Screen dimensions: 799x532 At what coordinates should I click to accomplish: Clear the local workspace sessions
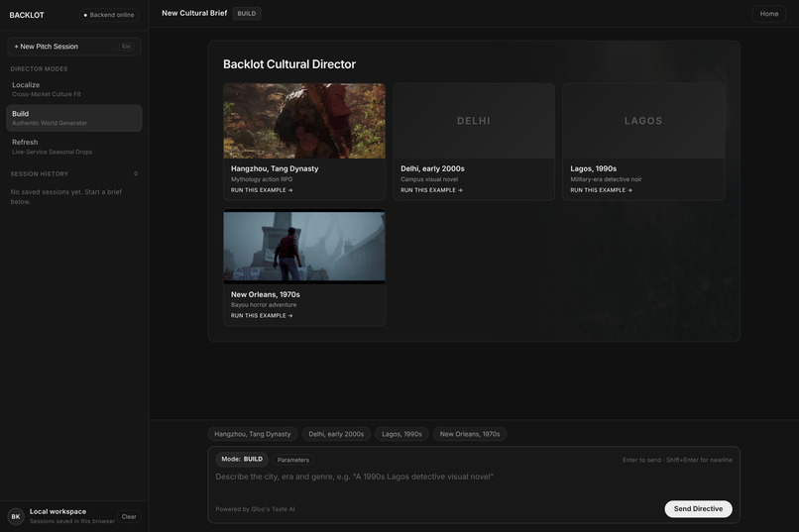(x=129, y=517)
